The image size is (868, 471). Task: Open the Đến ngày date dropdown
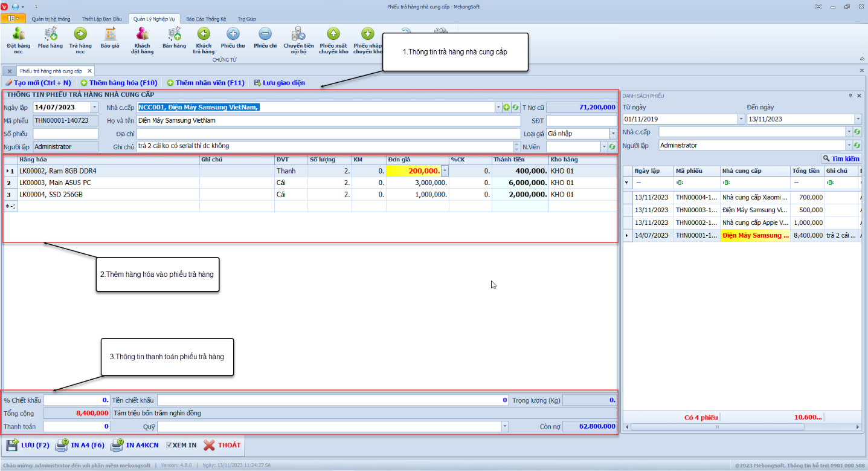[x=858, y=119]
